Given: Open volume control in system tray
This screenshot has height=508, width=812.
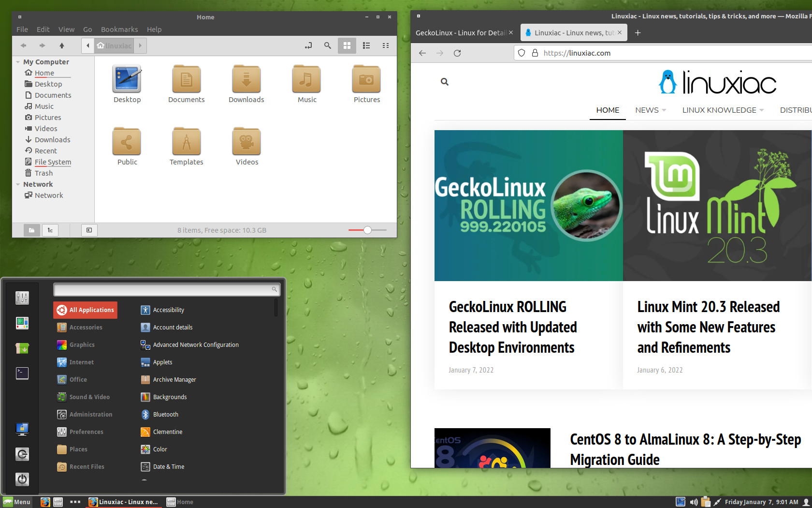Looking at the screenshot, I should point(694,502).
